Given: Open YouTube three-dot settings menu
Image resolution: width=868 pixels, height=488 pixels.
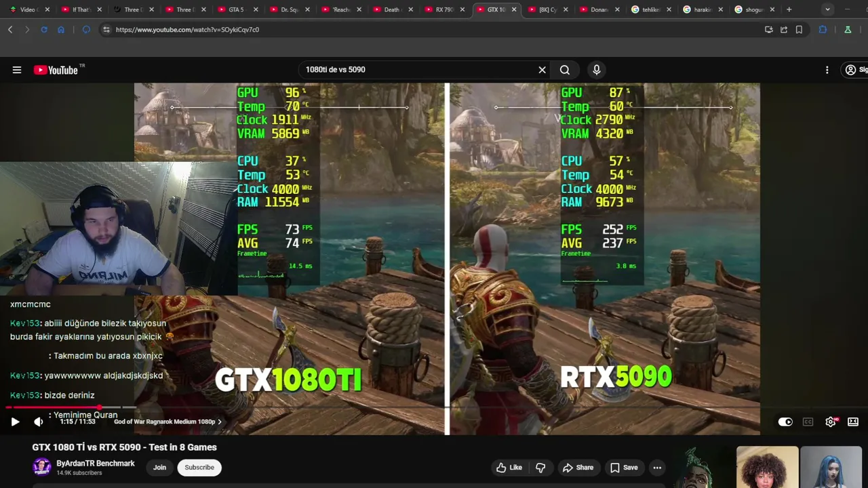Looking at the screenshot, I should point(827,70).
